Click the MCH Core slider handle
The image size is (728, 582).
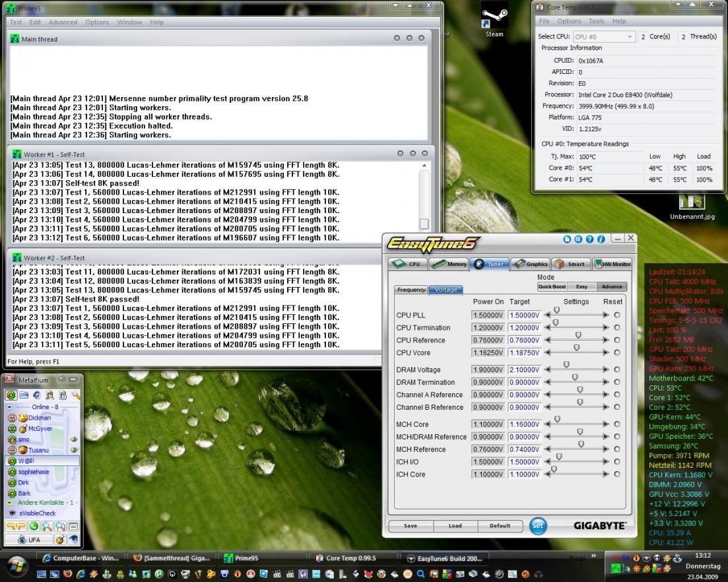coord(557,419)
